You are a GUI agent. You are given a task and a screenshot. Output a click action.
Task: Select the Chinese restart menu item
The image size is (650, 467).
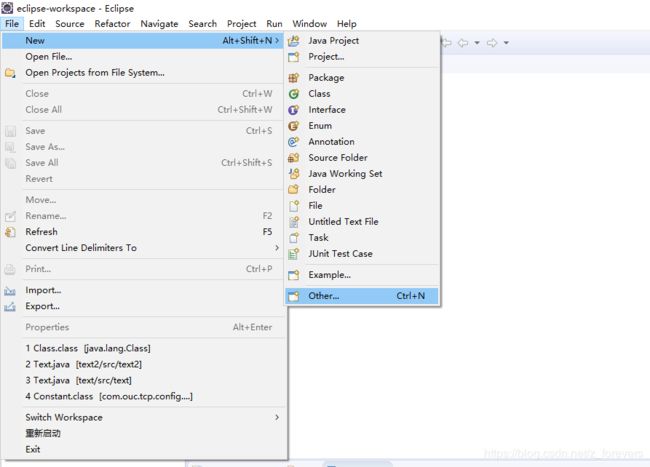(x=143, y=433)
